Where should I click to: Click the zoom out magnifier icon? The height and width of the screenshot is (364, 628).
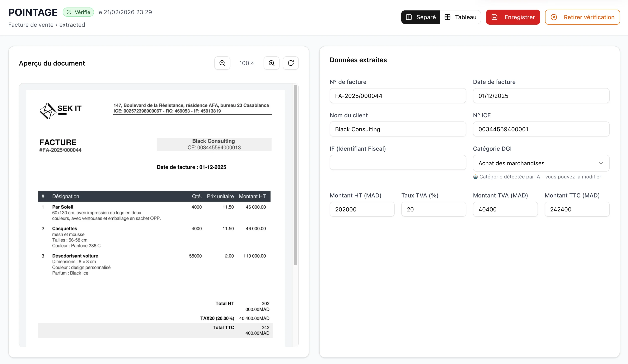(222, 63)
